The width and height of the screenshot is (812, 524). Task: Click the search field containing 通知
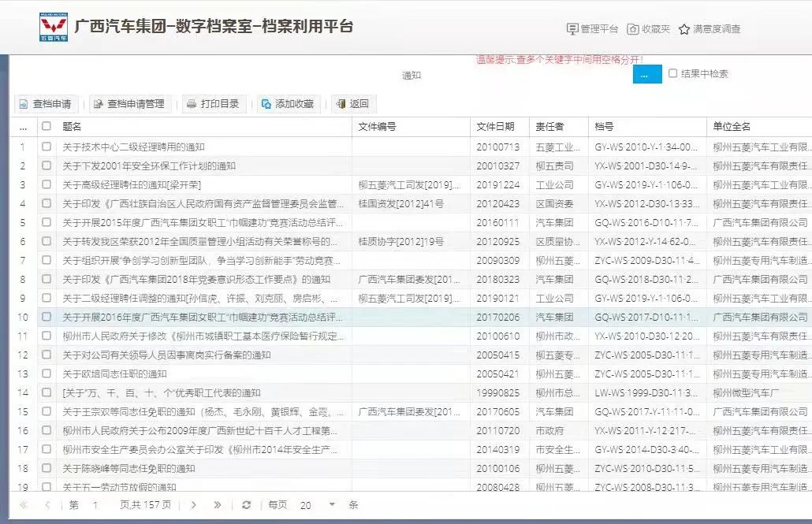point(512,76)
